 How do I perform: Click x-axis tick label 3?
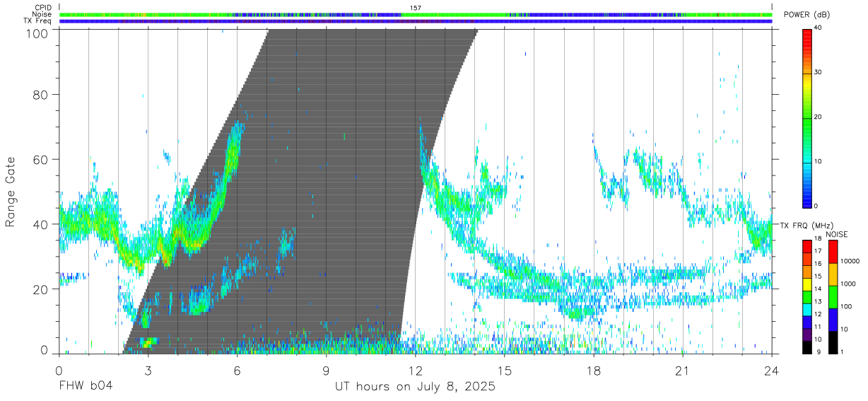148,371
